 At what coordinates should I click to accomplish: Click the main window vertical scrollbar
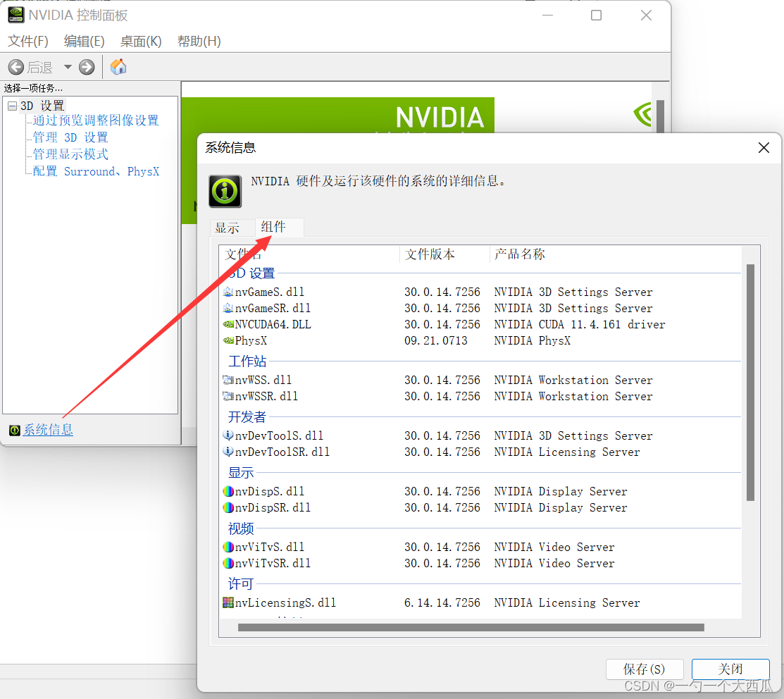pos(660,116)
